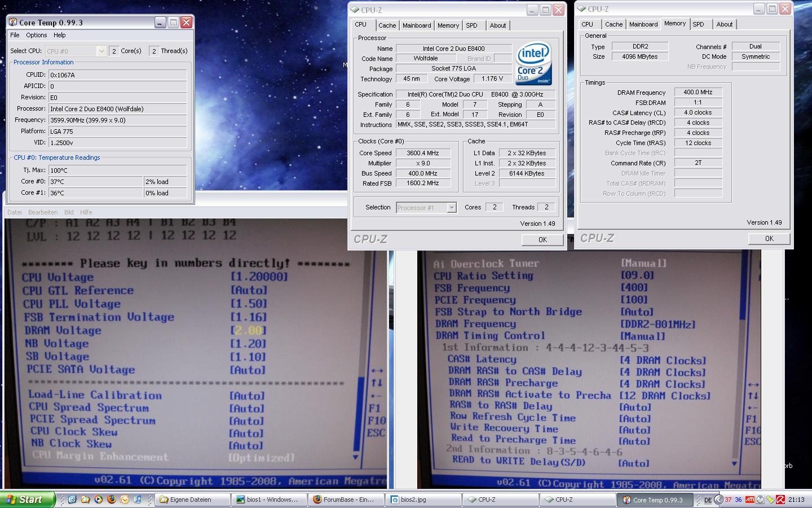Click the left CPU-Z title bar icon
This screenshot has width=812, height=508.
coord(355,10)
